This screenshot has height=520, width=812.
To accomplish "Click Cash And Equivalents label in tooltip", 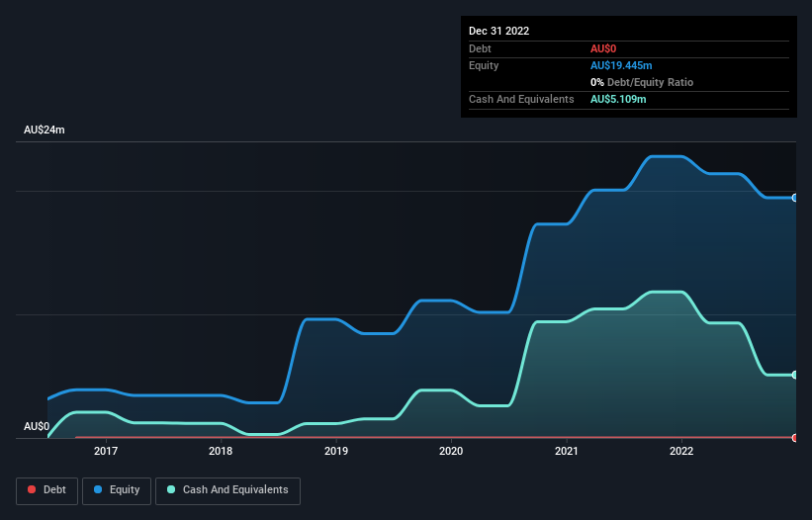I will 521,99.
